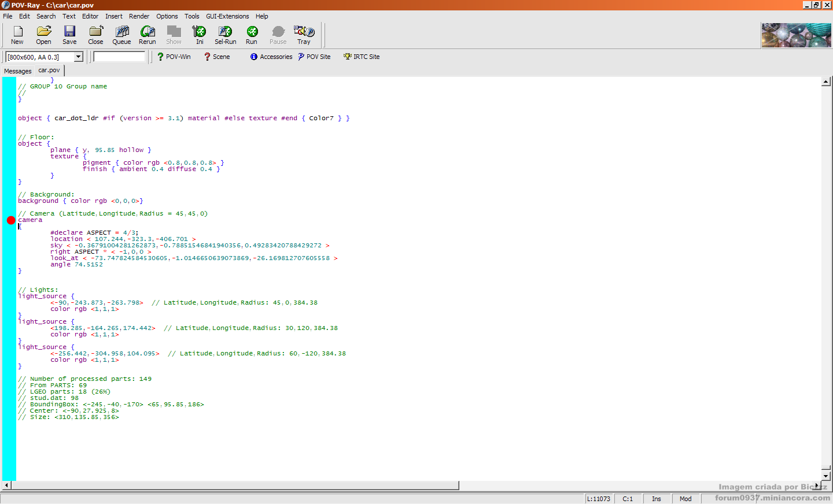The width and height of the screenshot is (833, 504).
Task: Open the Text menu
Action: coord(69,16)
